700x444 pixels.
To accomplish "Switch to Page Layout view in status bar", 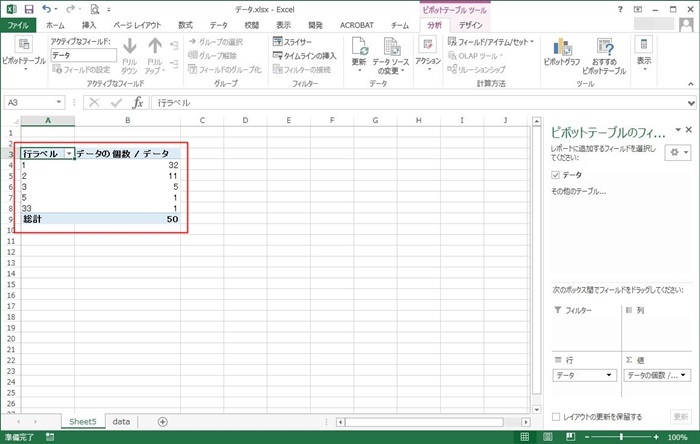I will coord(548,437).
